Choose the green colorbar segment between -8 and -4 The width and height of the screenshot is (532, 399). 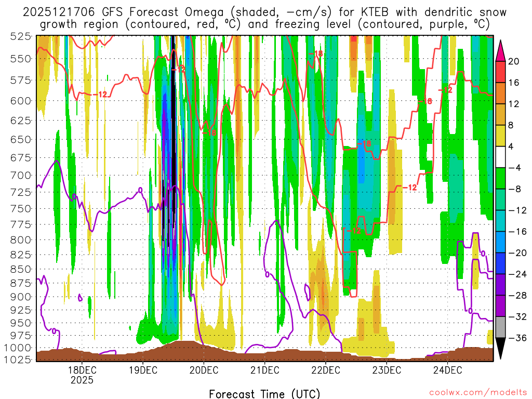[501, 178]
